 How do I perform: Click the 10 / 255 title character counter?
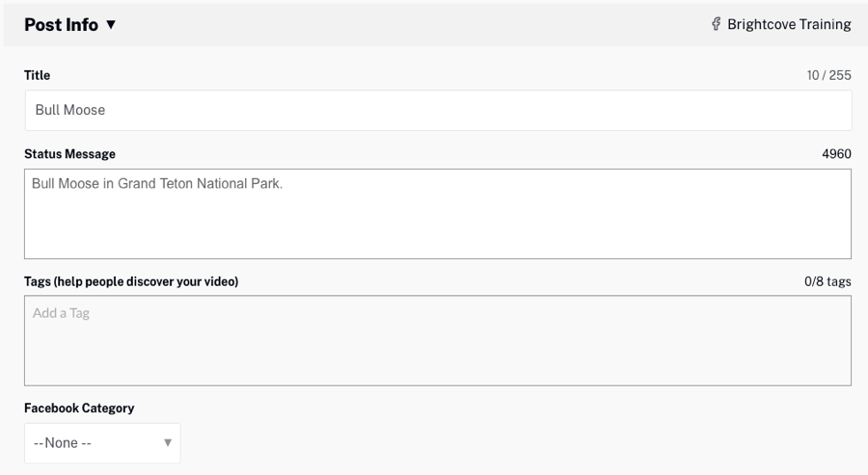[x=829, y=75]
